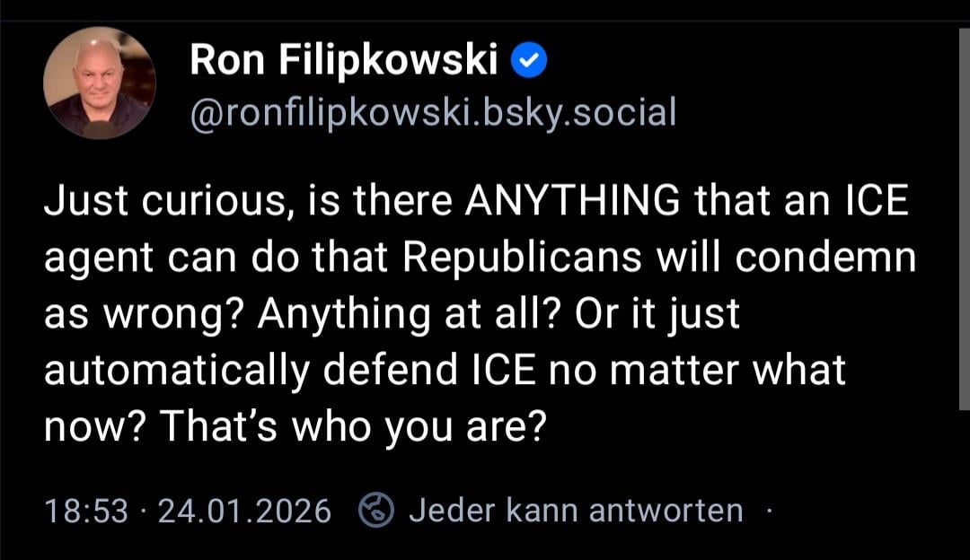Screen dimensions: 970x560
Task: Click the display name Ron Filipkowski
Action: coord(344,61)
